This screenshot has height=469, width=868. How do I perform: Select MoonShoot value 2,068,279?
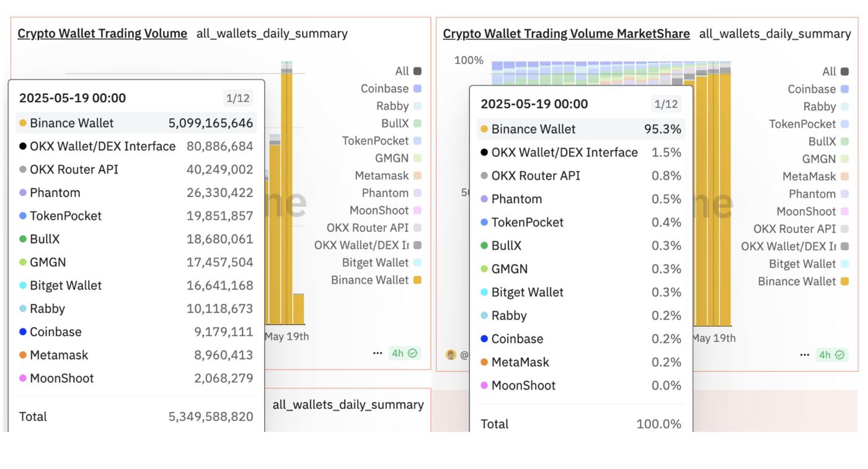pyautogui.click(x=224, y=378)
